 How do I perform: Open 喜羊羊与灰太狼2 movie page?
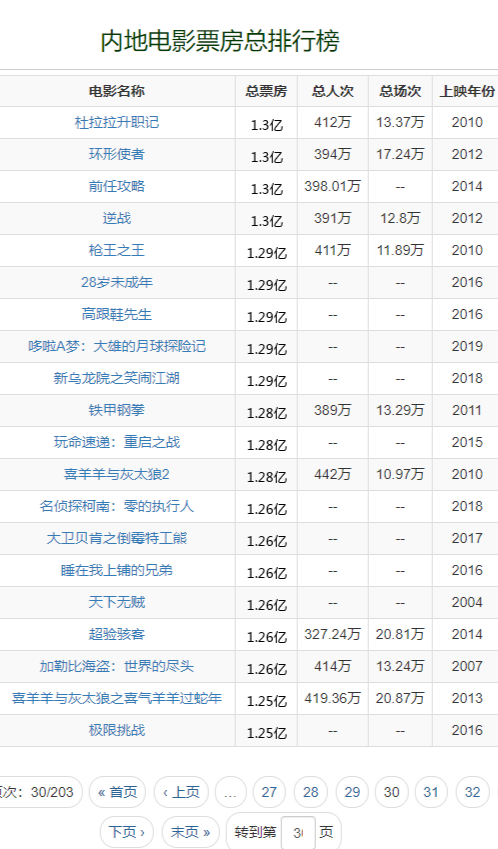(116, 474)
